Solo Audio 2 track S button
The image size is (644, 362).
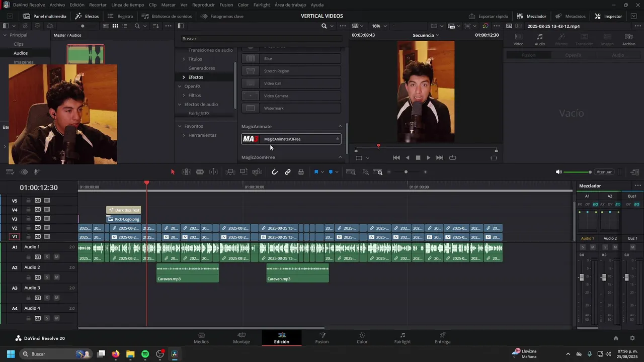pos(47,278)
